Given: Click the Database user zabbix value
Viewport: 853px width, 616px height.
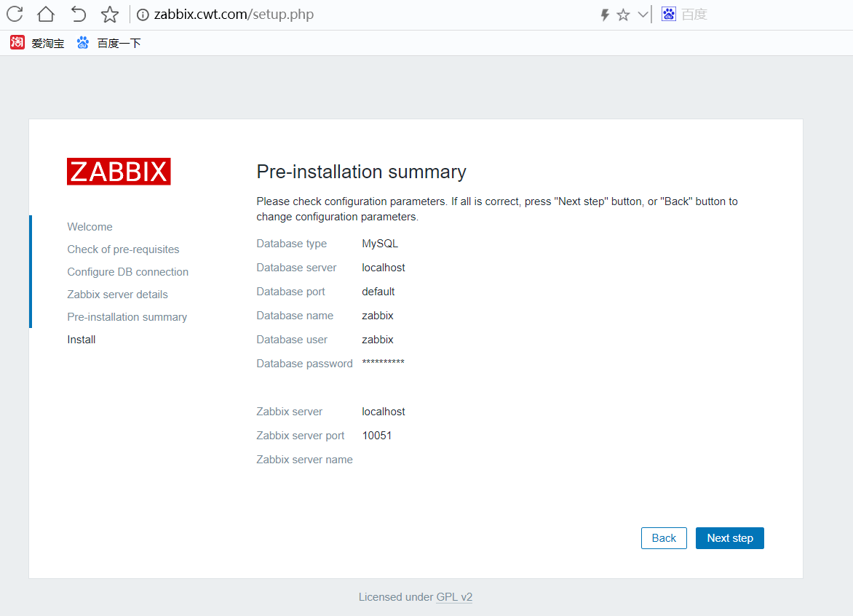Looking at the screenshot, I should pos(378,339).
